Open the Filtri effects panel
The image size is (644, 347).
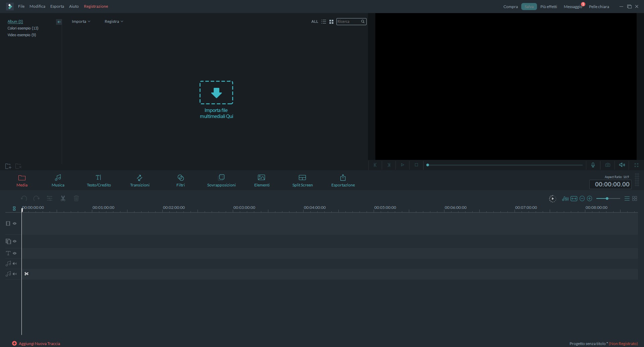[x=180, y=180]
